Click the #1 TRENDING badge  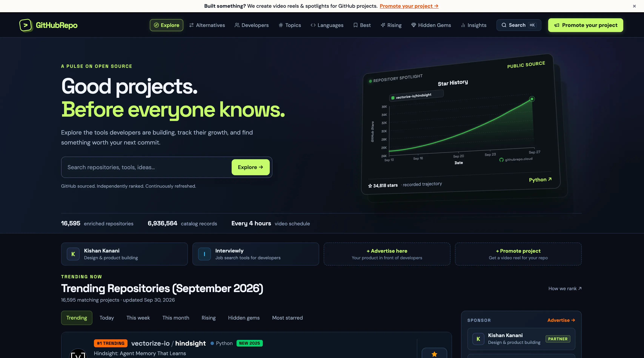111,343
